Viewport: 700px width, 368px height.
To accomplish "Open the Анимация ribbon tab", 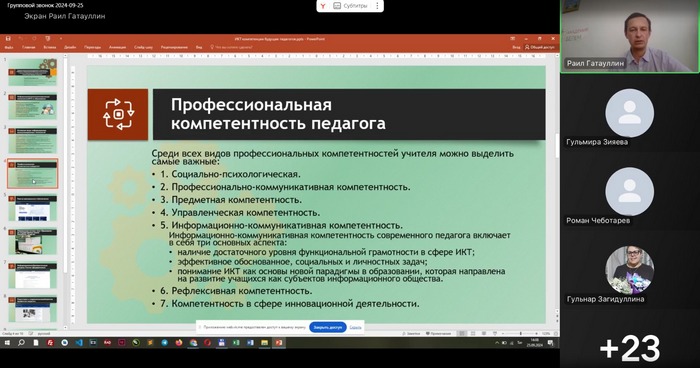I will tap(117, 47).
